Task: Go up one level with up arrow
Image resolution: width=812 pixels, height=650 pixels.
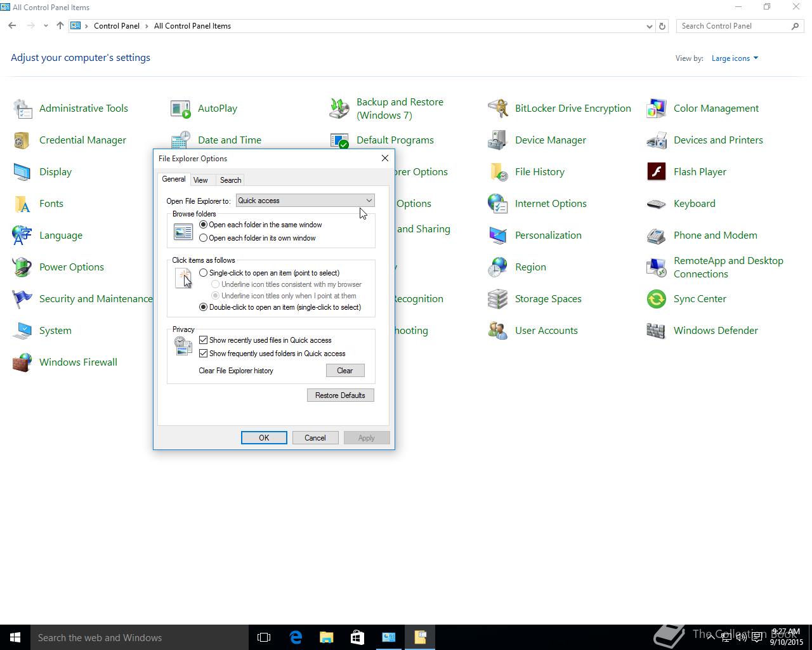Action: (x=60, y=26)
